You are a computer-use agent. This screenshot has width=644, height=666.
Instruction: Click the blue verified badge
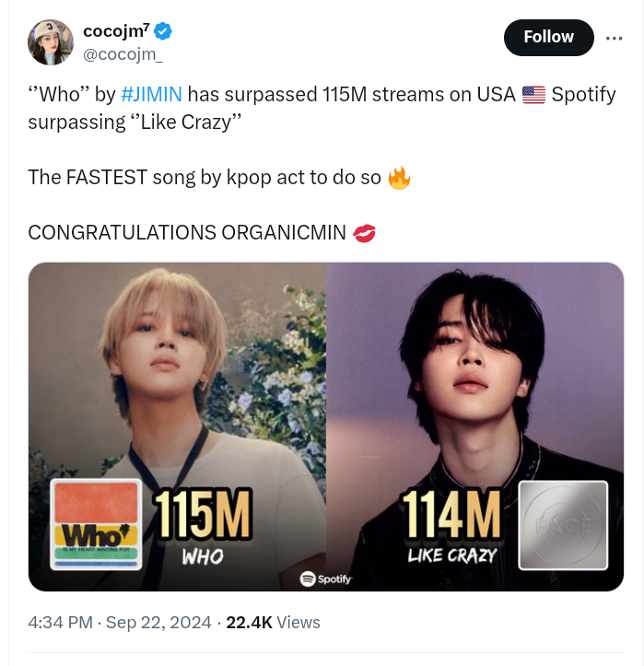(x=163, y=33)
